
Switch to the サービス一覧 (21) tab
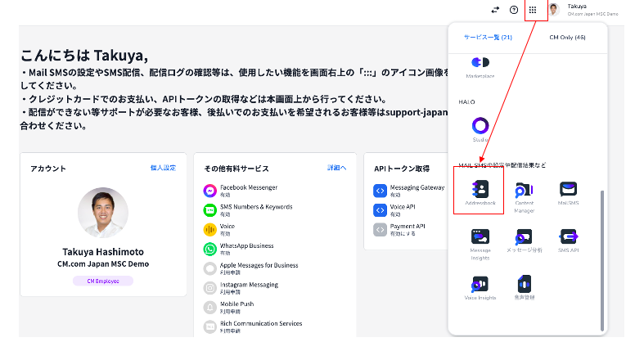pos(488,38)
